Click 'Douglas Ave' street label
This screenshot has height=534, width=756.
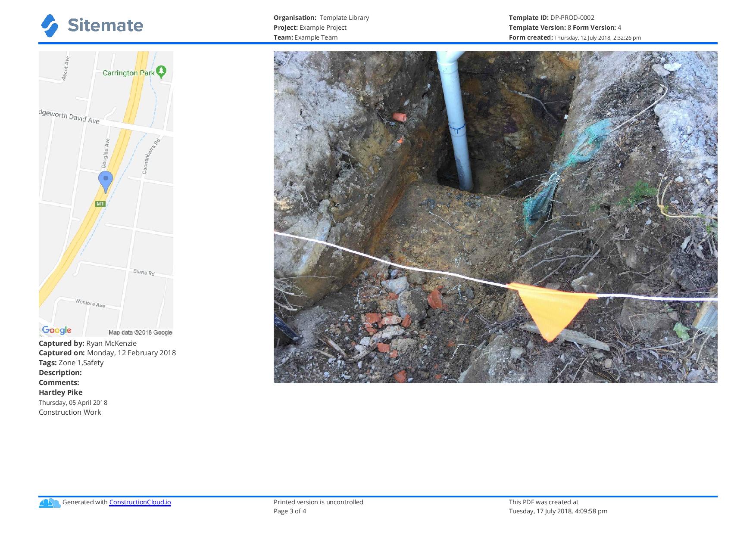tap(106, 153)
